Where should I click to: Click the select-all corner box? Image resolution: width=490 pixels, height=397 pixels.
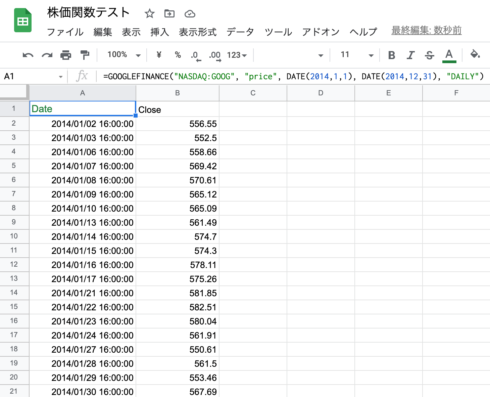pyautogui.click(x=14, y=92)
